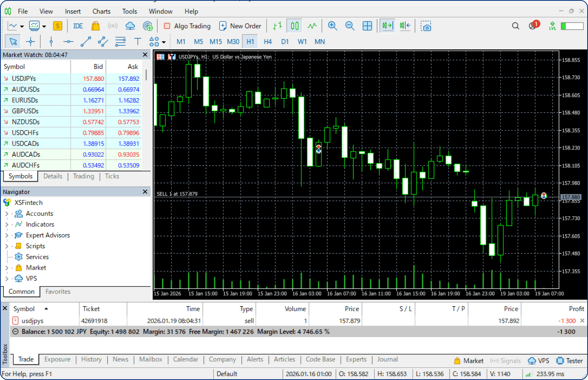
Task: Click the New Order button
Action: (x=240, y=26)
